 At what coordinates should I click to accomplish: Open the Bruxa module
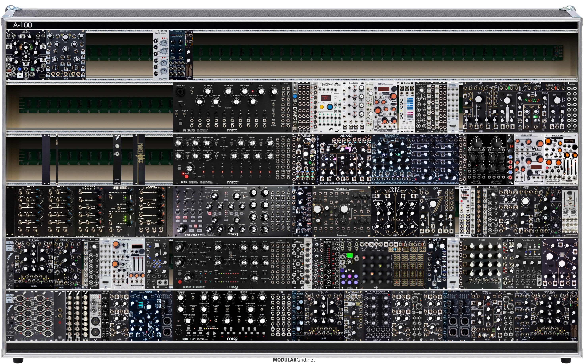point(560,264)
